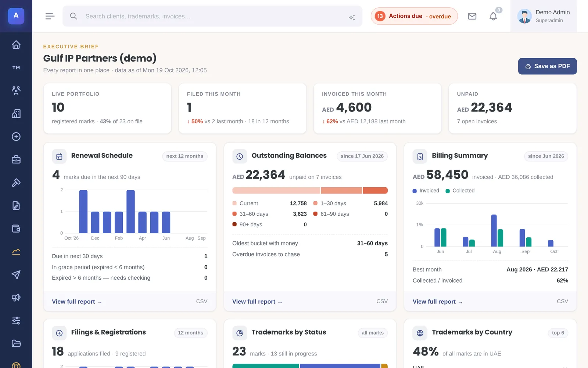Open the home icon in the sidebar

pyautogui.click(x=16, y=45)
